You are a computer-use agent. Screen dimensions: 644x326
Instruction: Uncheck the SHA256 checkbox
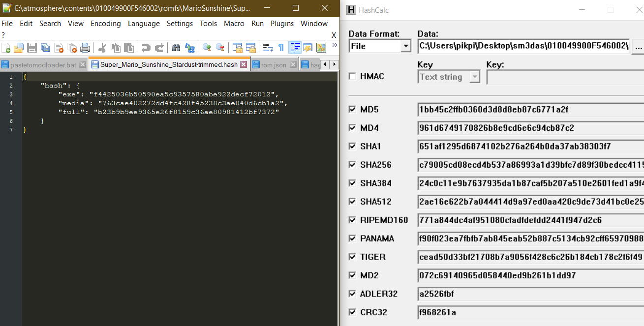tap(352, 165)
